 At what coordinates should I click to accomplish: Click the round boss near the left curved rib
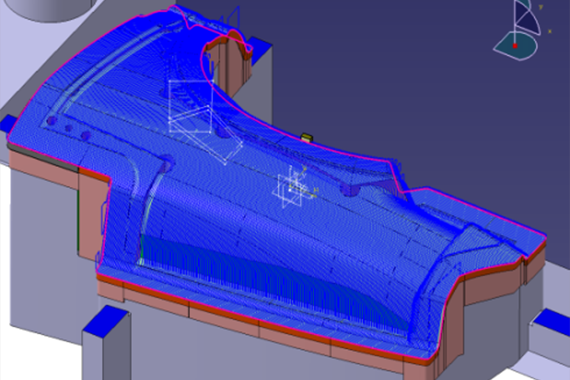pyautogui.click(x=165, y=164)
